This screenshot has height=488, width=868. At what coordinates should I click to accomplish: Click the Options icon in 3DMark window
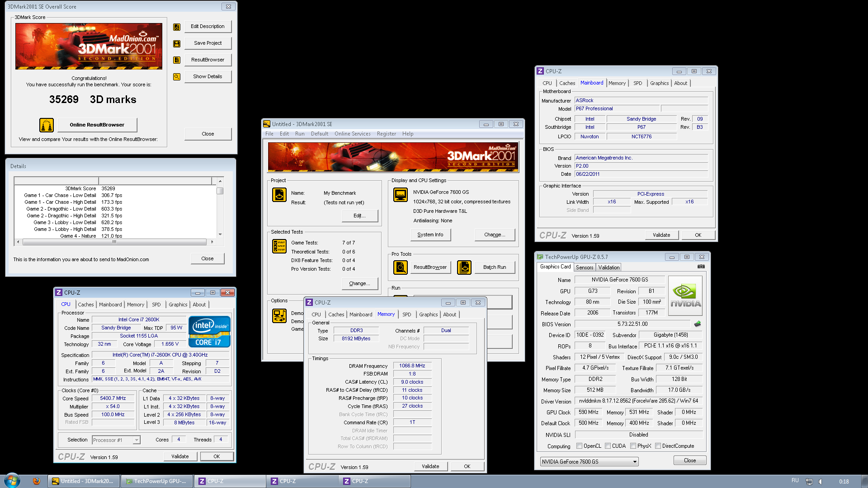coord(279,316)
